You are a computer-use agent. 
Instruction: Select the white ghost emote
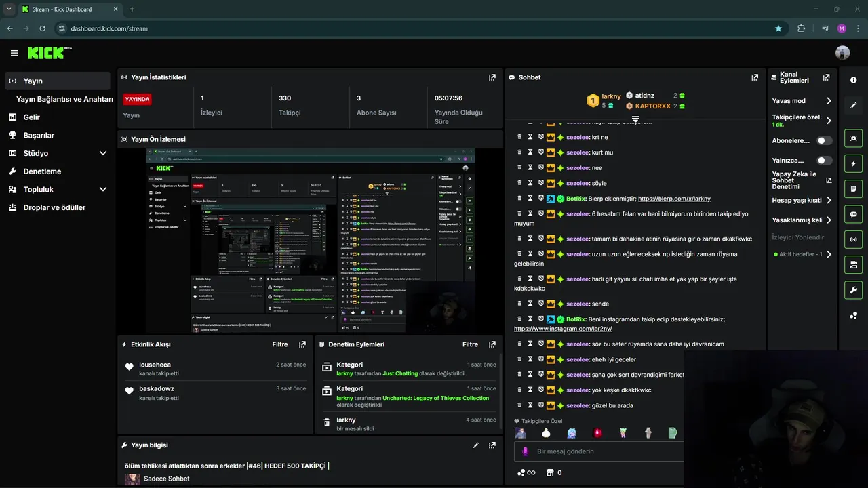[x=546, y=433]
